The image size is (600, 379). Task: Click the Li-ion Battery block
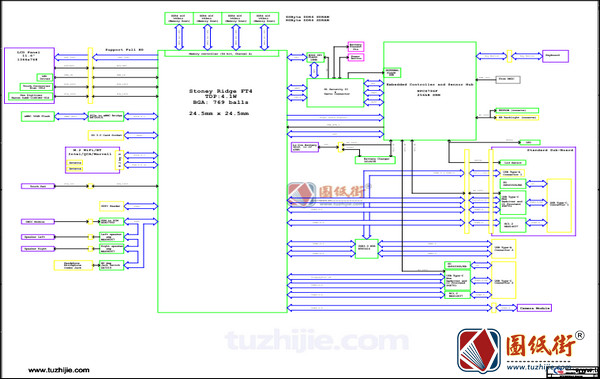click(x=305, y=147)
